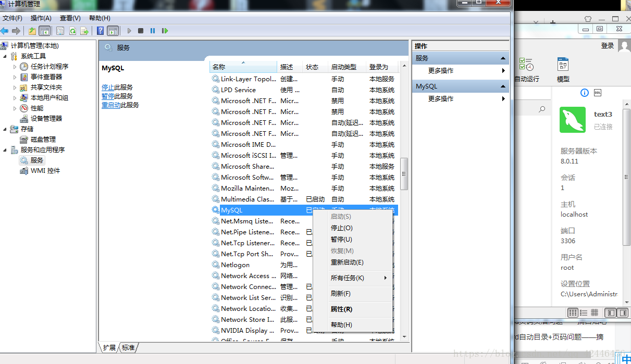Collapse the MySQL section in the Actions pane
631x364 pixels.
(503, 86)
